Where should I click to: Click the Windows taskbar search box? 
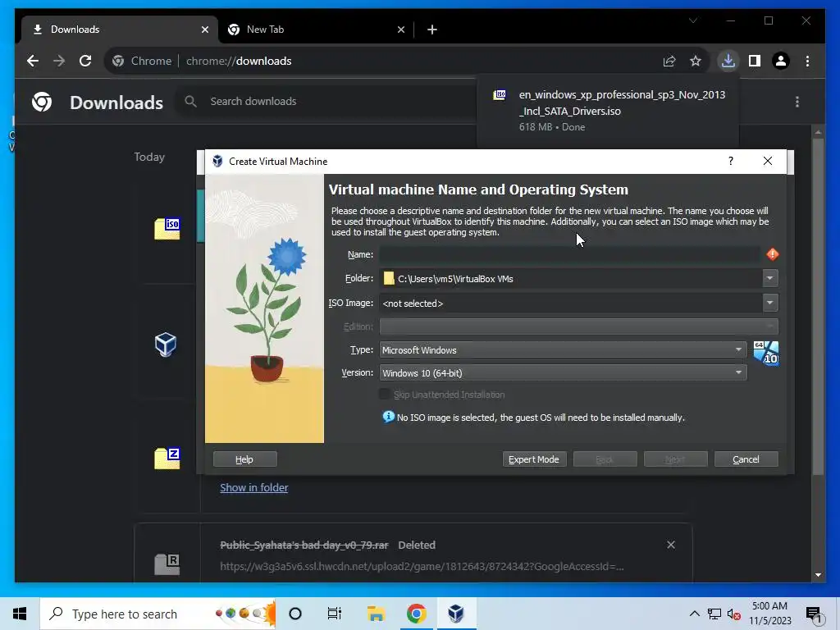[x=158, y=614]
